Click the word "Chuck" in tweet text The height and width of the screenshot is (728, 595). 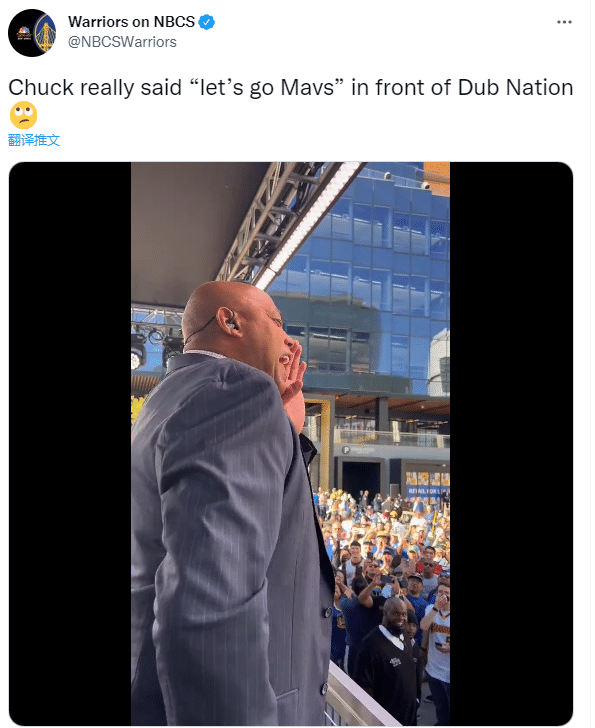tap(41, 87)
